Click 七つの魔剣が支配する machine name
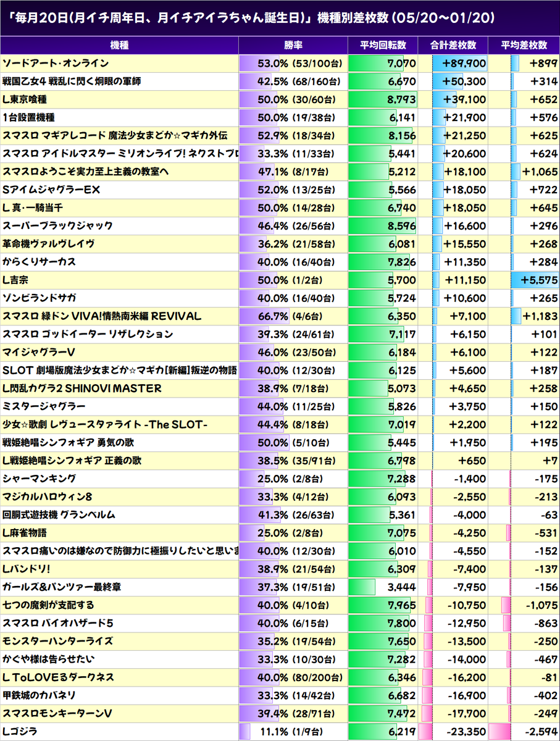The width and height of the screenshot is (560, 741). [x=48, y=605]
